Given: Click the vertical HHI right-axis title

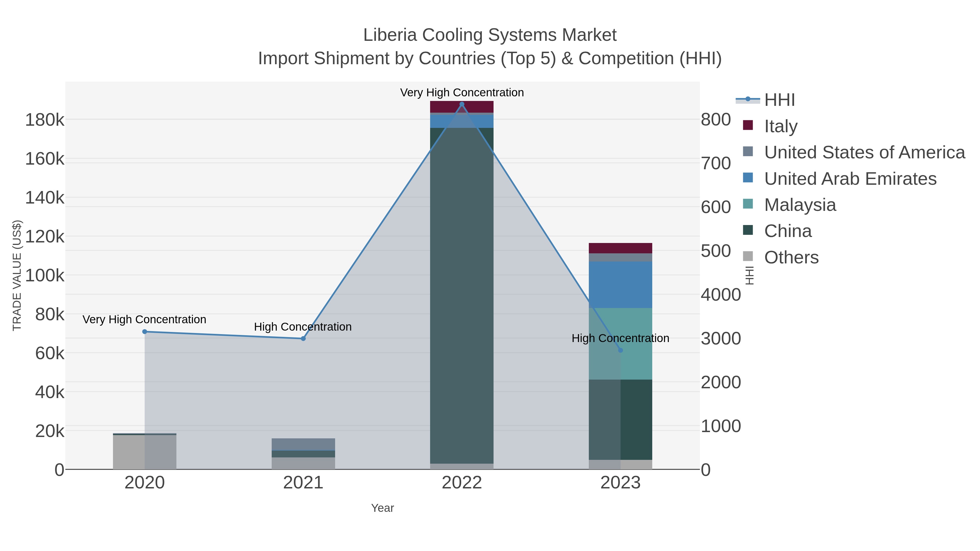Looking at the screenshot, I should tap(749, 275).
